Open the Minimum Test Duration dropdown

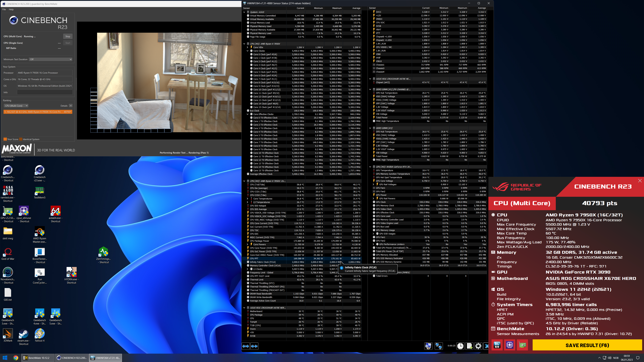(51, 59)
